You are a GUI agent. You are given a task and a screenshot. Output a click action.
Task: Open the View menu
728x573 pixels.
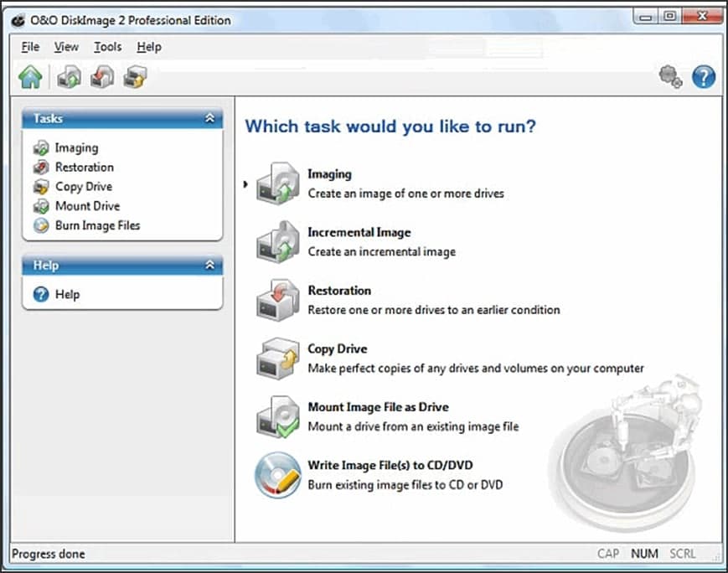click(66, 47)
